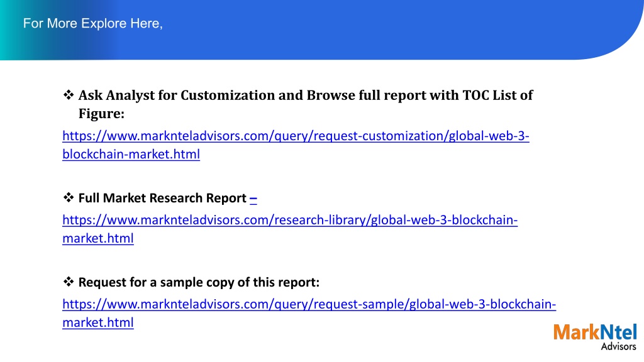Click the diamond bullet beside Full Market Research
Viewport: 644px width, 362px height.
tap(68, 198)
